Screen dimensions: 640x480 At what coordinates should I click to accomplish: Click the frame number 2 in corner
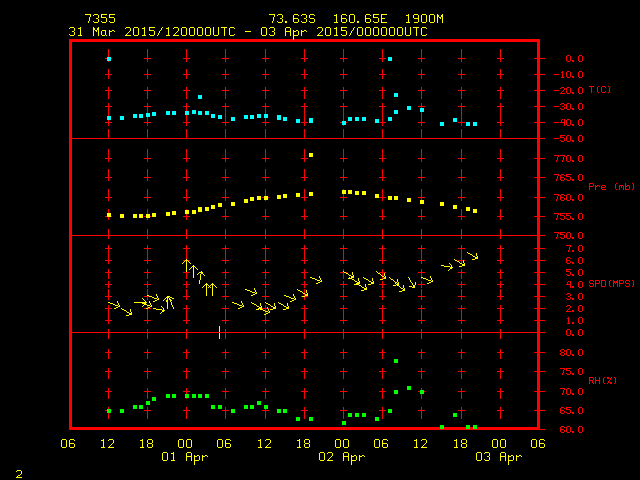(x=18, y=472)
